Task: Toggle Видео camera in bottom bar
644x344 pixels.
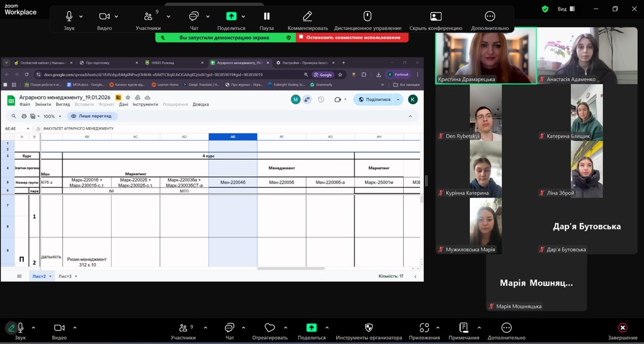Action: (59, 328)
